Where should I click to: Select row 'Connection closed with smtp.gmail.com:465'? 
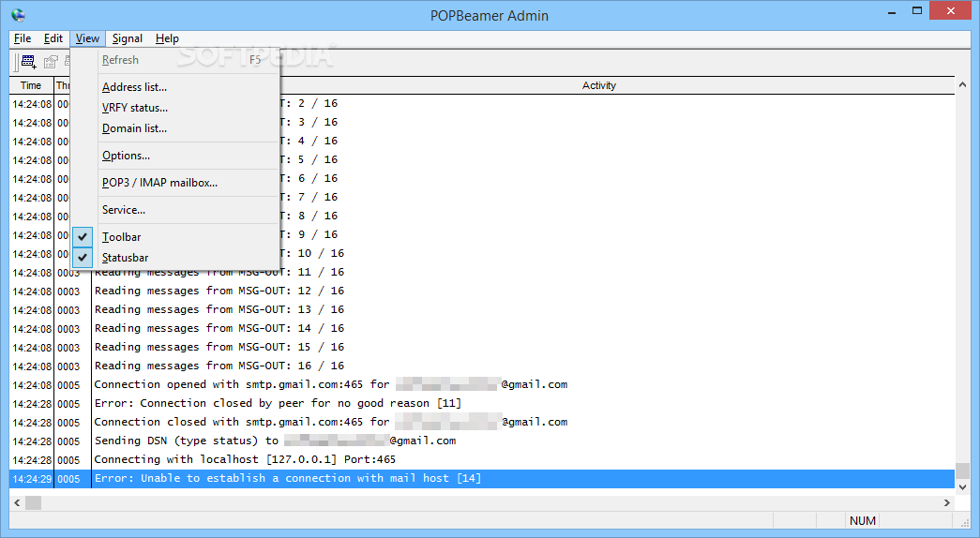coord(482,423)
